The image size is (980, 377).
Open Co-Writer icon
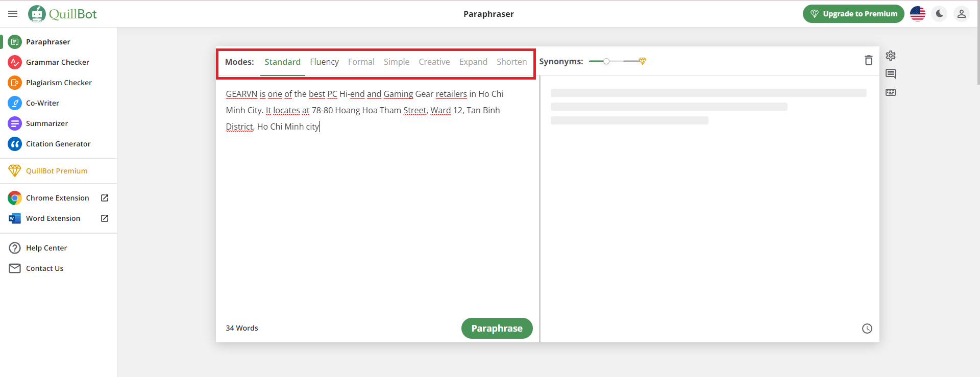tap(15, 103)
